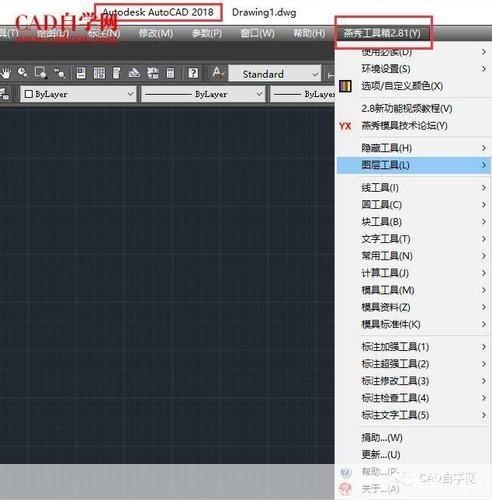
Task: Click the Zoom Previous icon
Action: (59, 73)
